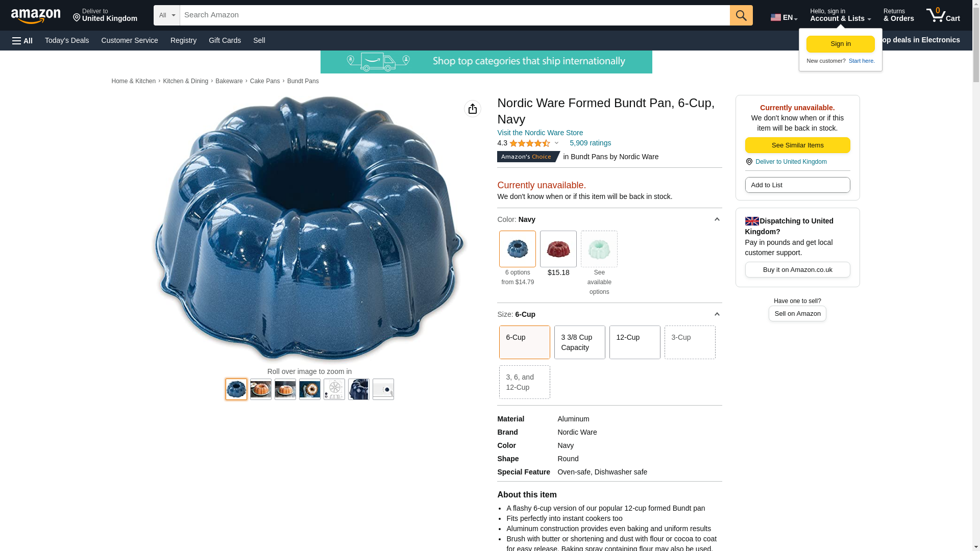Viewport: 980px width, 551px height.
Task: Open Gift Cards navigation item
Action: pyautogui.click(x=225, y=40)
